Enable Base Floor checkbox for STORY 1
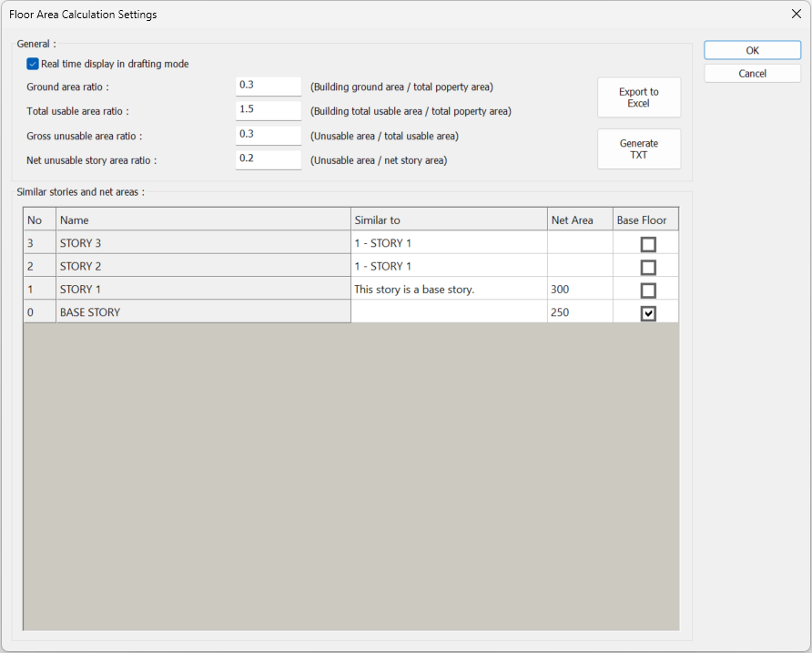The height and width of the screenshot is (653, 812). point(648,291)
